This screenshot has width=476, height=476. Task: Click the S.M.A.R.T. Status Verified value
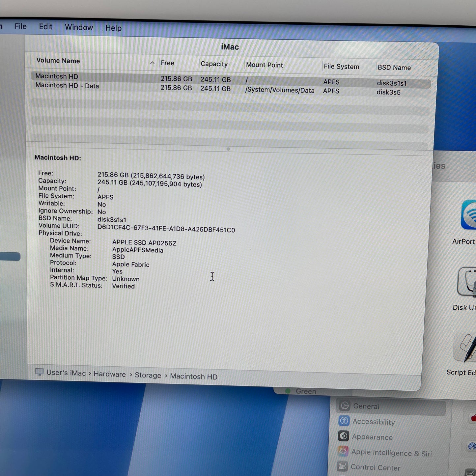click(x=123, y=286)
